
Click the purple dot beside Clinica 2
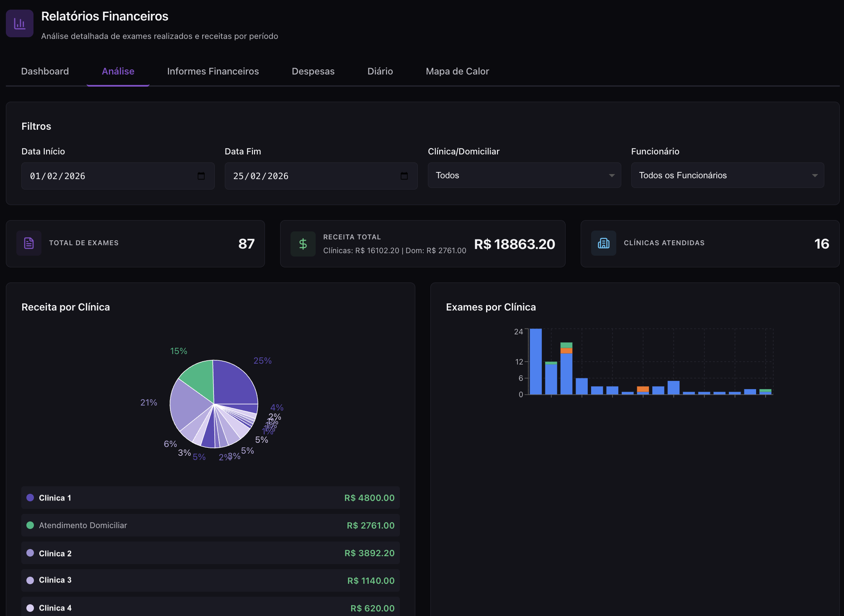click(x=29, y=553)
